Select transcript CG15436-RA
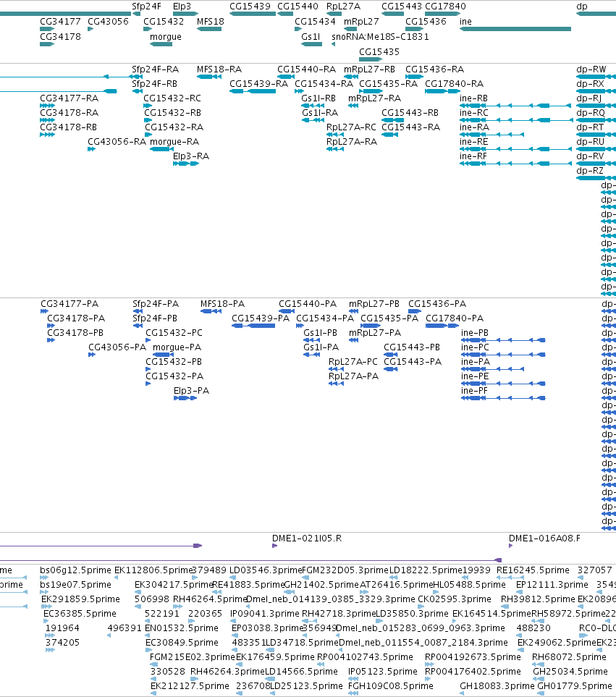The width and height of the screenshot is (616, 697). click(x=434, y=69)
